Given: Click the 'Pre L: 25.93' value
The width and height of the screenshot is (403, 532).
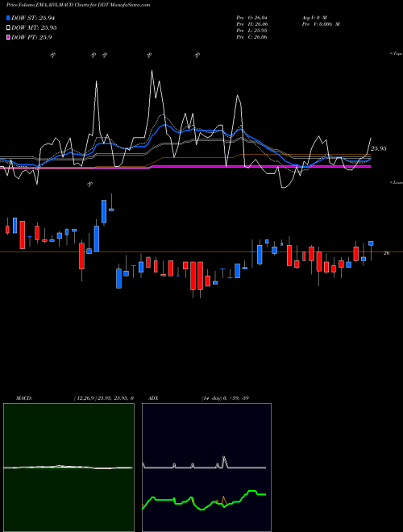Looking at the screenshot, I should (251, 31).
